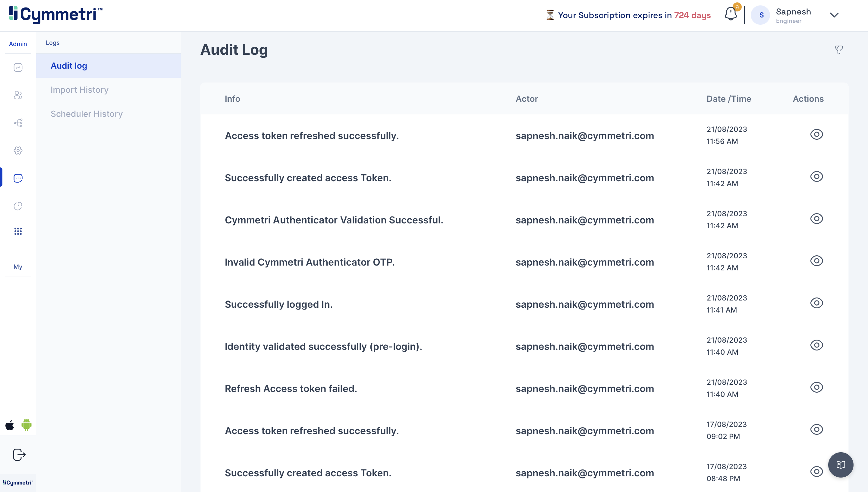Click the reports pie chart sidebar icon
868x492 pixels.
(x=18, y=206)
